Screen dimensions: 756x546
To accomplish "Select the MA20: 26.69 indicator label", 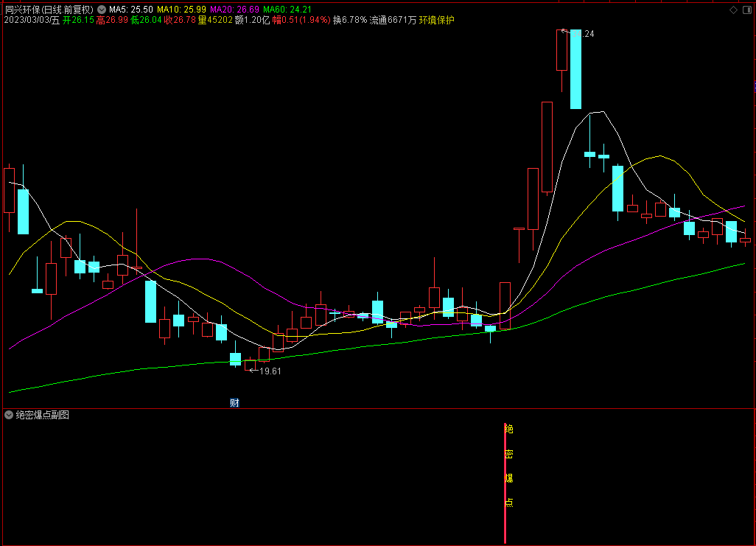I will [x=235, y=10].
